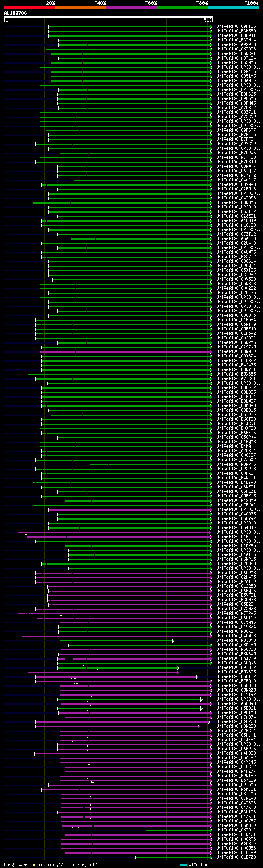Image resolution: width=263 pixels, height=868 pixels.
Task: Select label UniRef100_C1GFL5
Action: pos(236,536)
